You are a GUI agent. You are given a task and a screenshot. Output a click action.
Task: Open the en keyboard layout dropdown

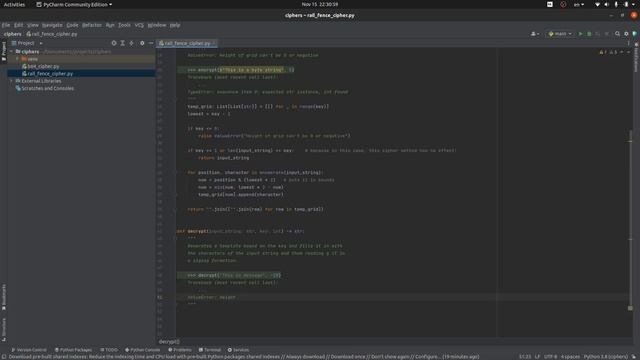click(579, 4)
